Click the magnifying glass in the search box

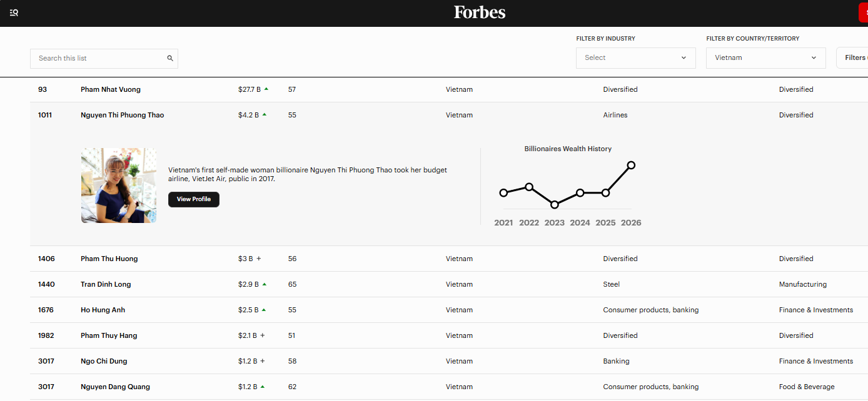(x=170, y=58)
